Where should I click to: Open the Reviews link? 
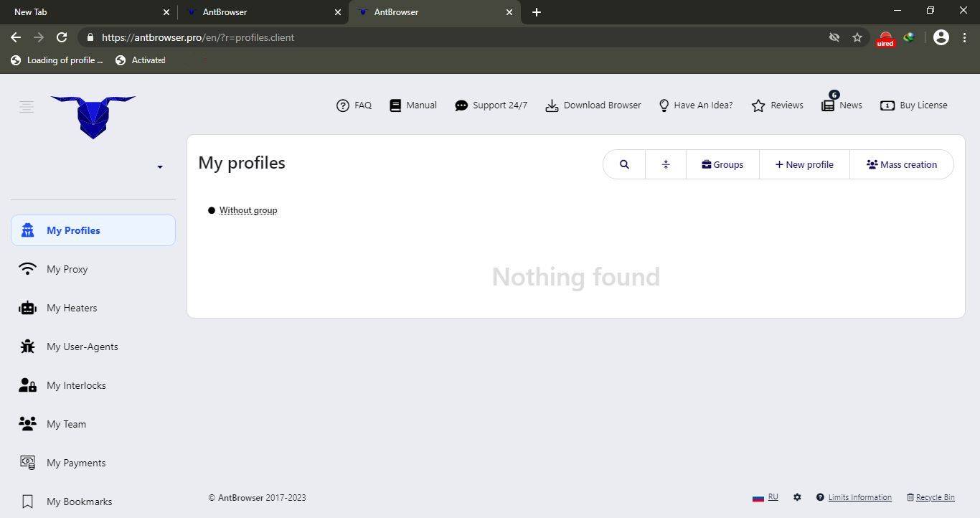(x=777, y=105)
